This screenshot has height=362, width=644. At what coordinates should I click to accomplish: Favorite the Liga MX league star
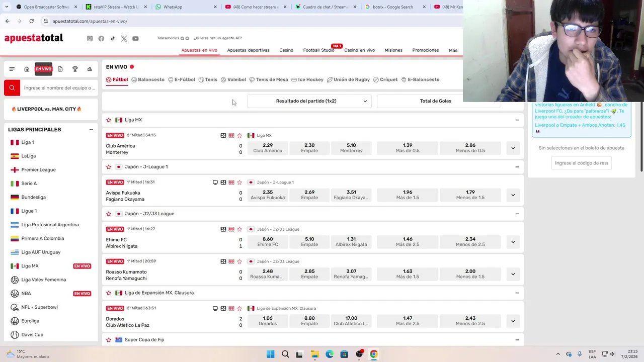(x=109, y=120)
